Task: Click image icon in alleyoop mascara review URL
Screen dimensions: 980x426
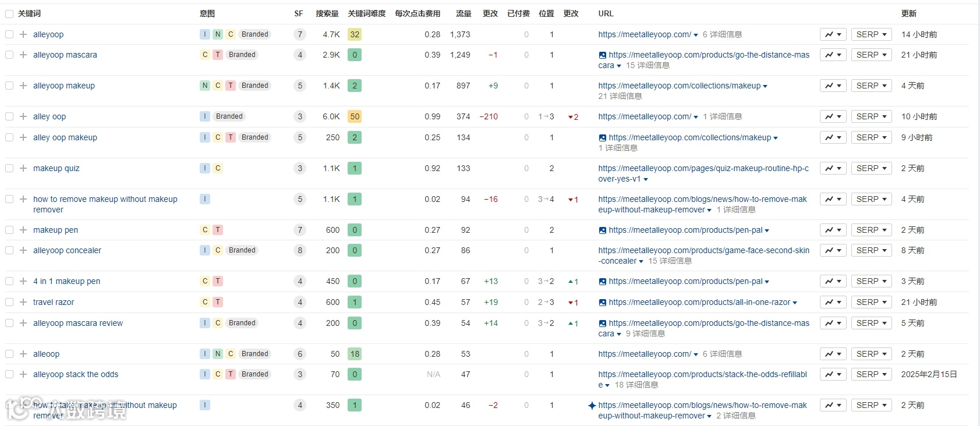Action: (602, 324)
